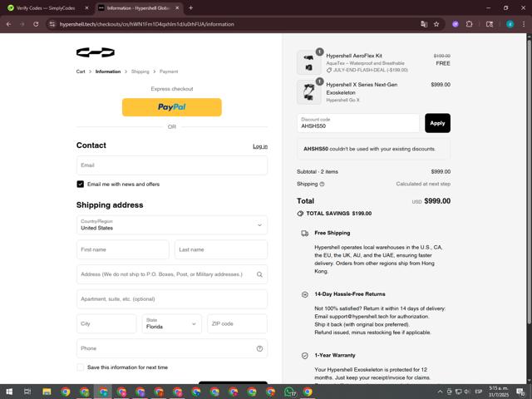
Task: Open the purple extension icon in toolbar
Action: (x=456, y=24)
